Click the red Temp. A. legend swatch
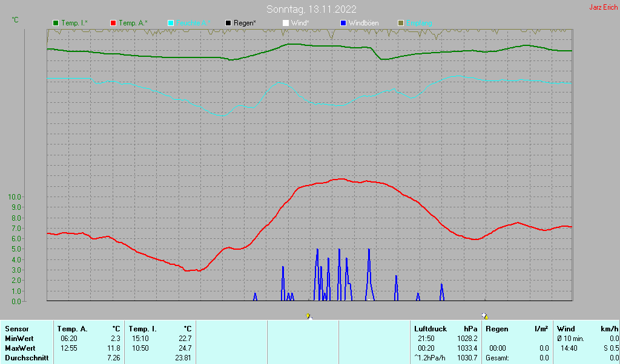The width and height of the screenshot is (620, 364). (113, 24)
